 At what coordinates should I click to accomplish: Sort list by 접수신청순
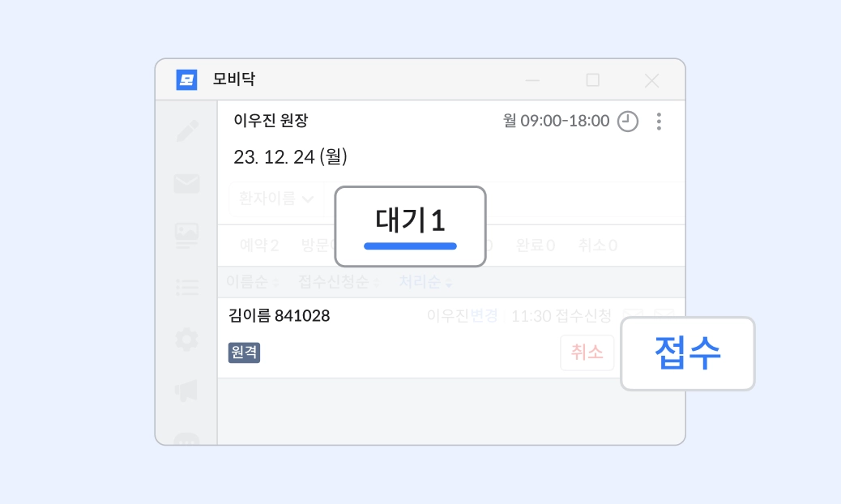click(x=339, y=282)
